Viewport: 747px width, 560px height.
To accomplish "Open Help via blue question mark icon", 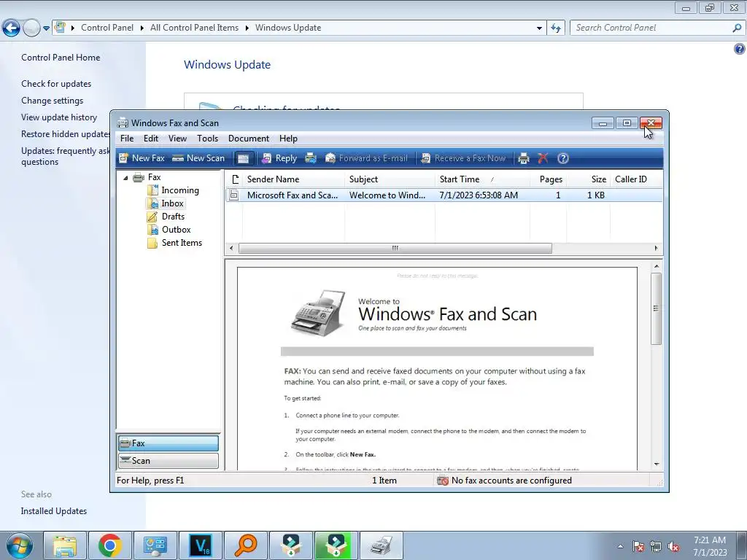I will (x=562, y=158).
